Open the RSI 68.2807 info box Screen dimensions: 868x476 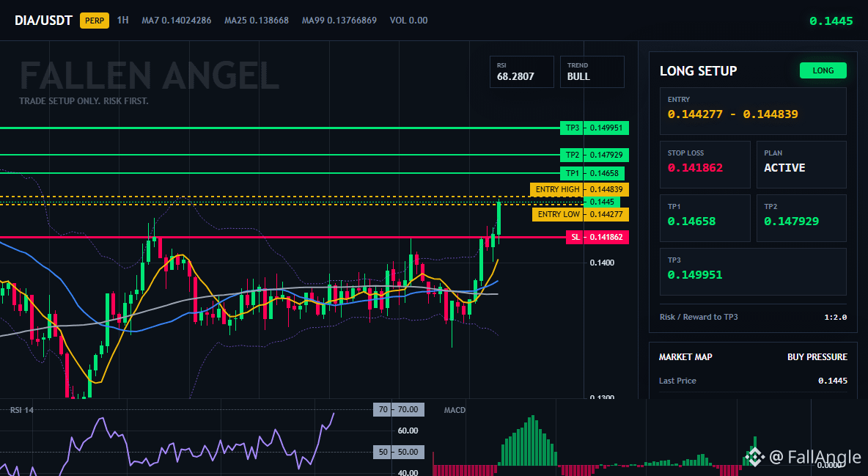(521, 71)
